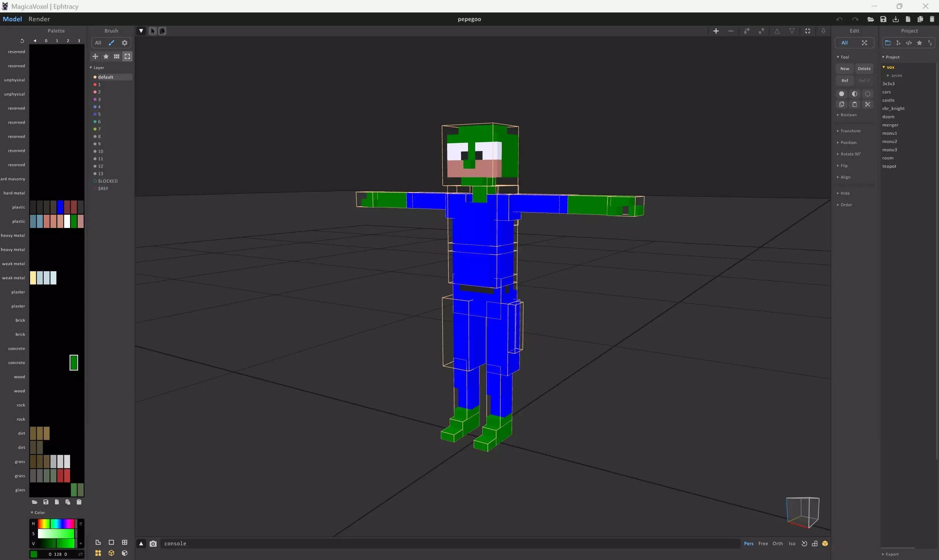Click the save project icon in top bar
939x560 pixels.
(883, 19)
